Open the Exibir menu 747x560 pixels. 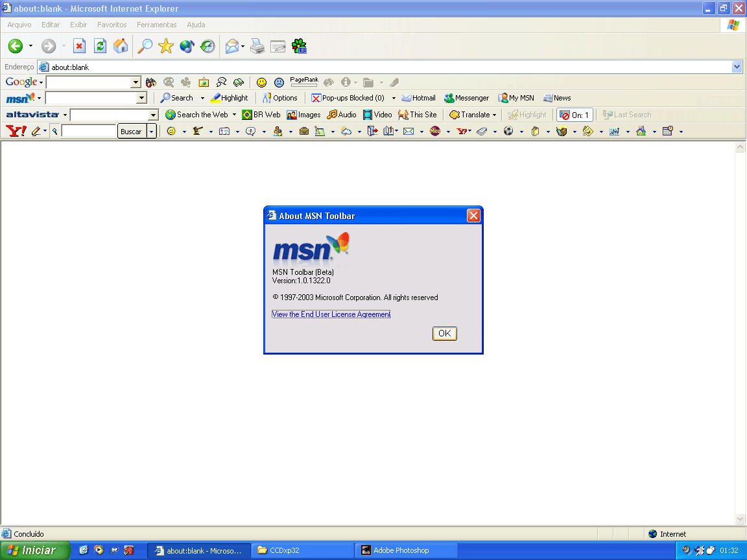(78, 25)
